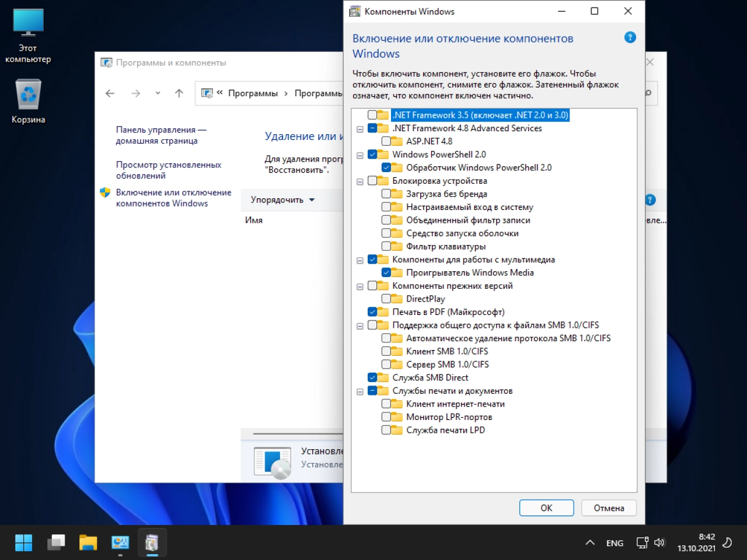Click the Отмена button
Screen dimensions: 747x560
tap(609, 508)
